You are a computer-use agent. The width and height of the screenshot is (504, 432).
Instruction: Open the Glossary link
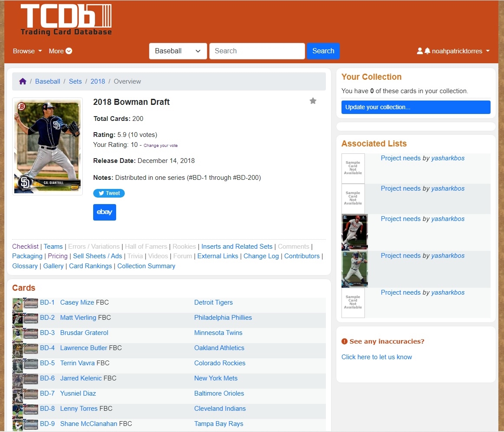(25, 266)
